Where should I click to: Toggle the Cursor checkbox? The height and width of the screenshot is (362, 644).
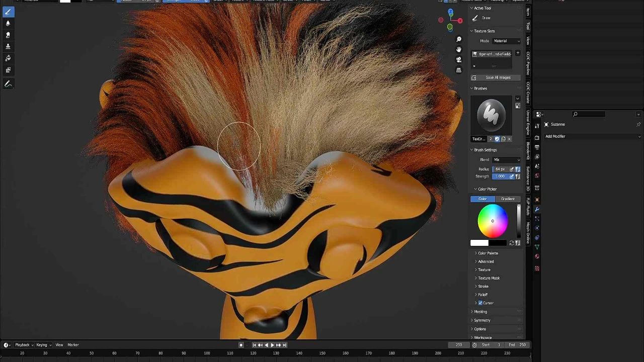[480, 303]
